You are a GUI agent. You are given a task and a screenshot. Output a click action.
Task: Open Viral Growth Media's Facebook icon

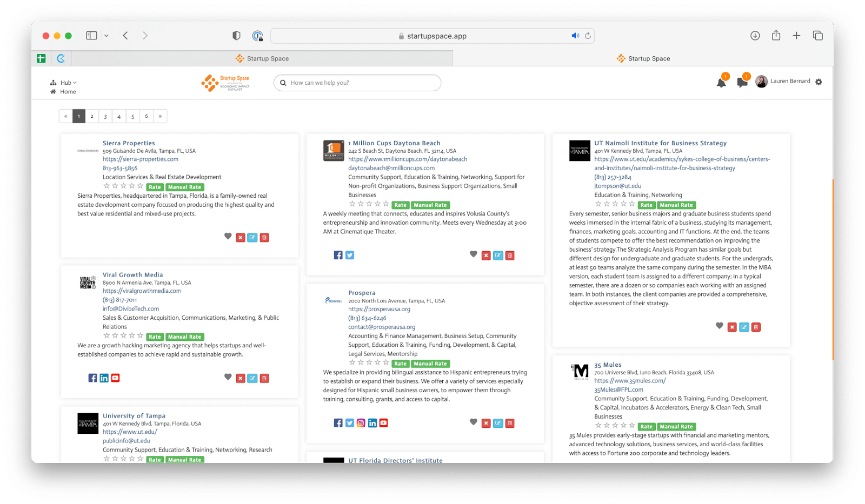(x=92, y=378)
